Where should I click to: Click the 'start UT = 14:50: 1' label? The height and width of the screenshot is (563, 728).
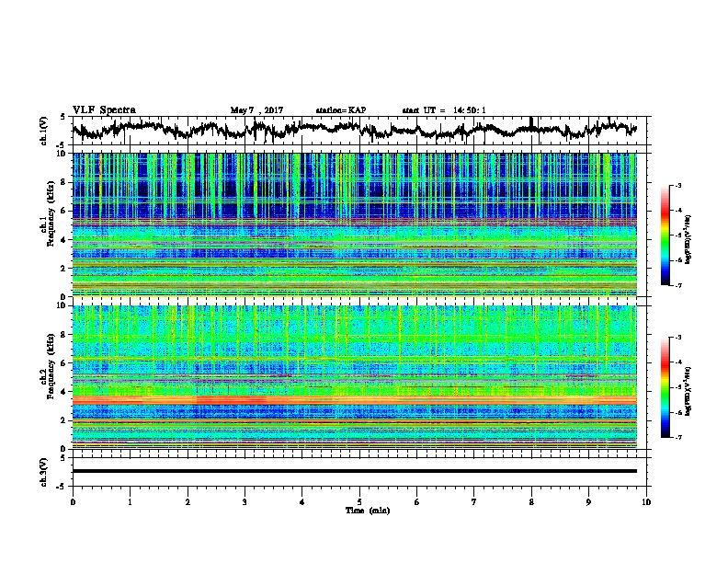(444, 110)
